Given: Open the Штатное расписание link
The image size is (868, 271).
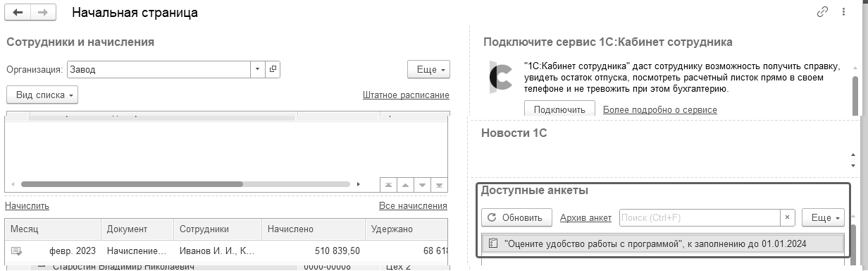Looking at the screenshot, I should [406, 95].
